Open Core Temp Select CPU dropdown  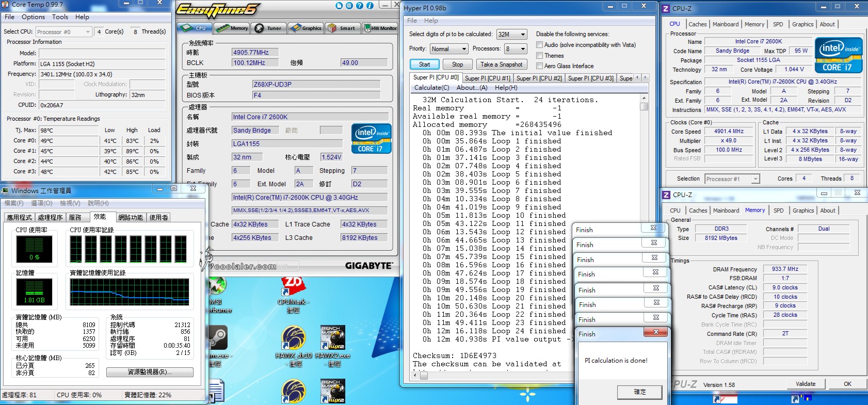[x=63, y=32]
